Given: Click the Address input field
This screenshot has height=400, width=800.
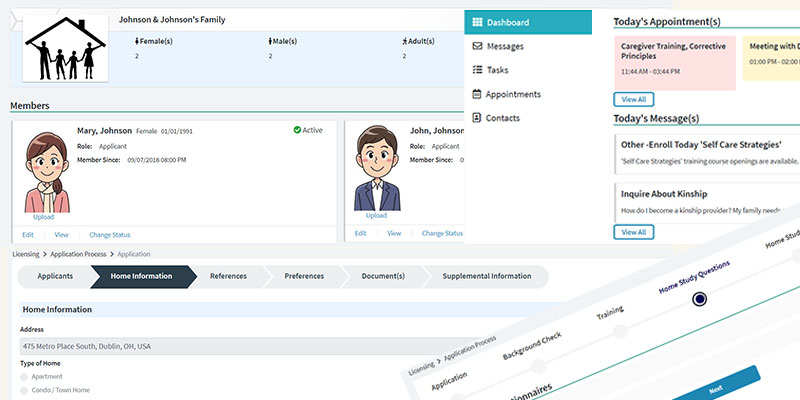Looking at the screenshot, I should tap(245, 346).
